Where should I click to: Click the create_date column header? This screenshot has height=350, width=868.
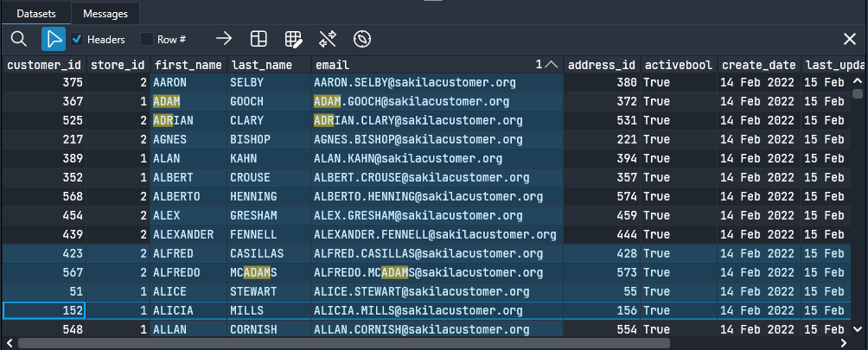(x=758, y=65)
